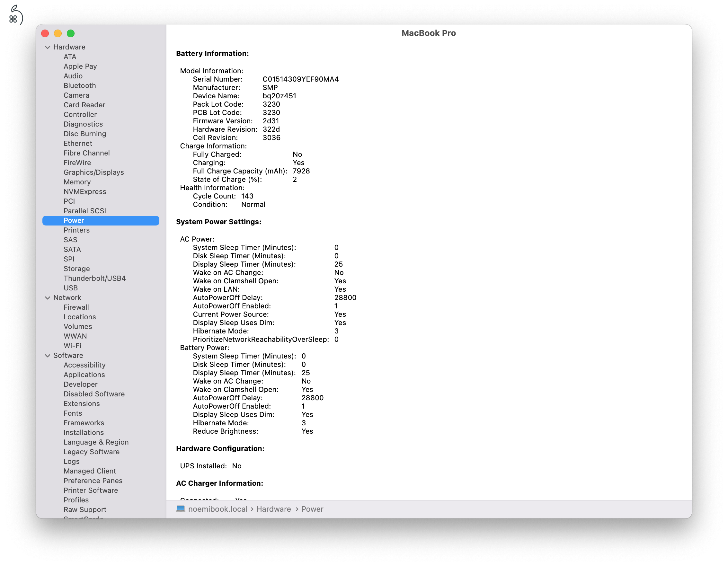Click the yellow minimize window button
728x566 pixels.
[58, 33]
